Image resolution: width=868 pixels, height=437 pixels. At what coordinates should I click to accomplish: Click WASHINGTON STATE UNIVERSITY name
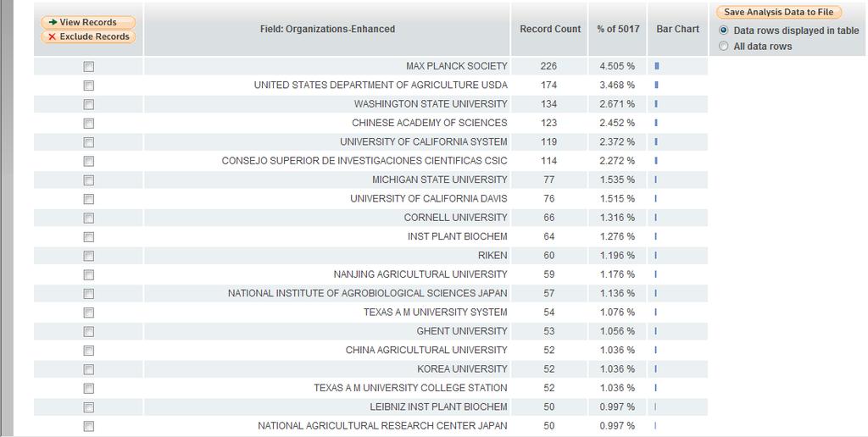[x=431, y=103]
